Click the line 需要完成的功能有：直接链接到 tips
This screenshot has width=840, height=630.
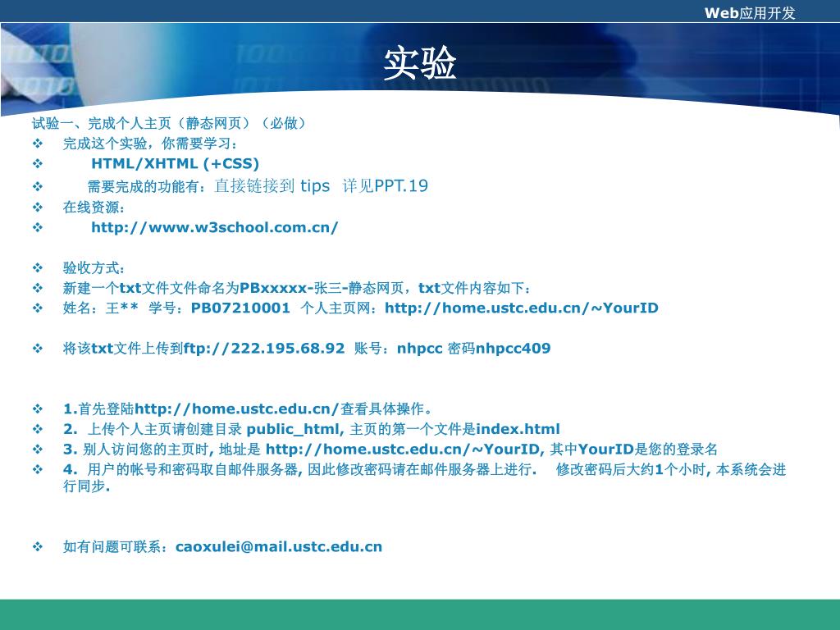tap(208, 186)
